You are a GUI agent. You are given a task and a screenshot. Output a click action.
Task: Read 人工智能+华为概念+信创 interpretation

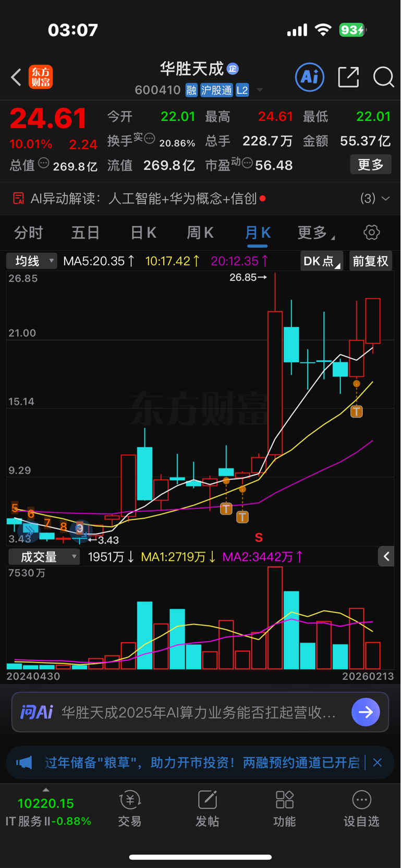183,199
